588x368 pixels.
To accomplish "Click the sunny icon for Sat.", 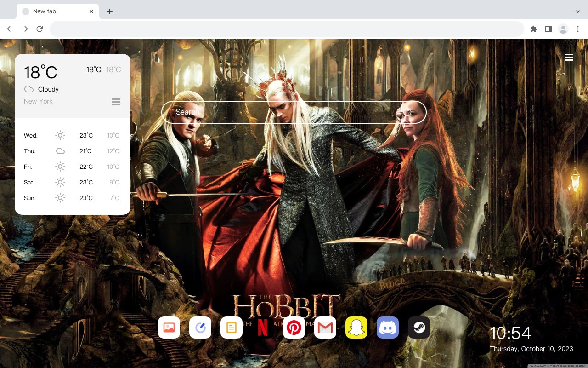I will (60, 182).
